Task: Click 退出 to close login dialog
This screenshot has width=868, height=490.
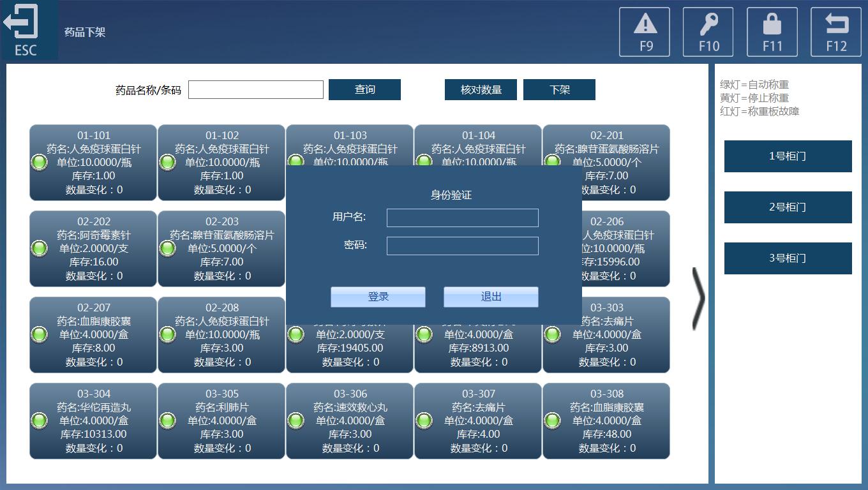Action: point(491,297)
